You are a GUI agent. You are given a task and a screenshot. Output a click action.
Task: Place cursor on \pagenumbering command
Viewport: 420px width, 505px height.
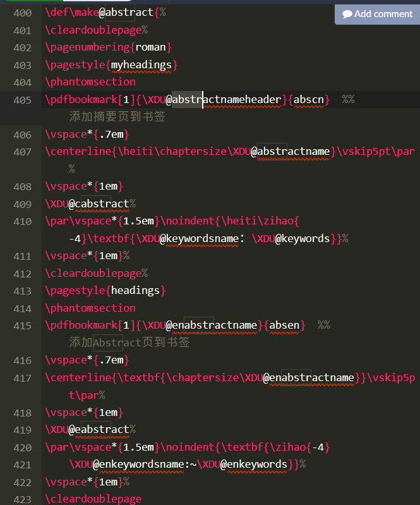[87, 47]
